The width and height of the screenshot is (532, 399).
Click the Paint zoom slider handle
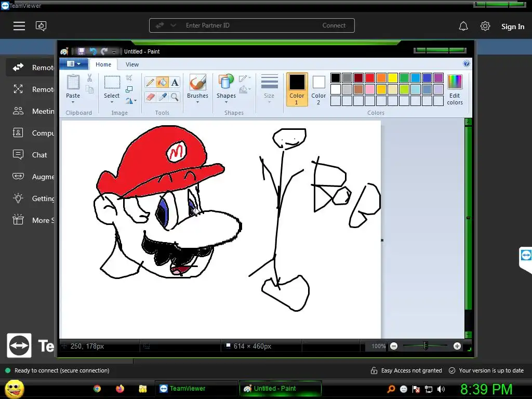coord(425,346)
